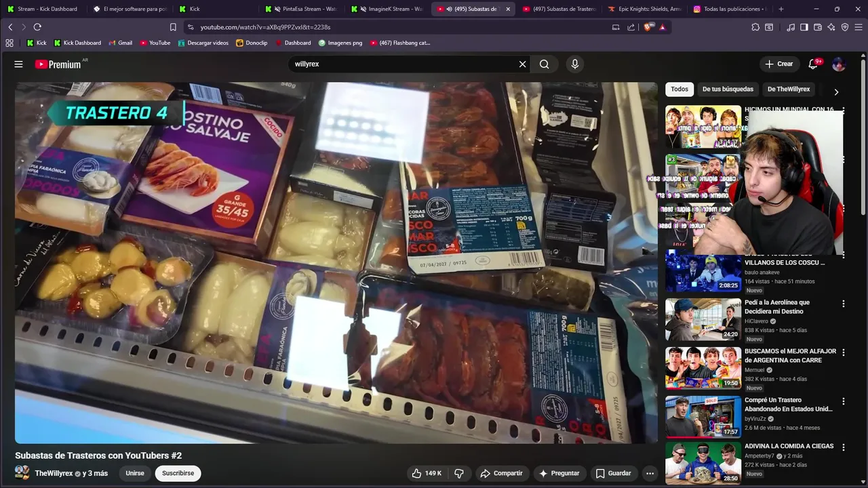Dislike the video

point(459,473)
